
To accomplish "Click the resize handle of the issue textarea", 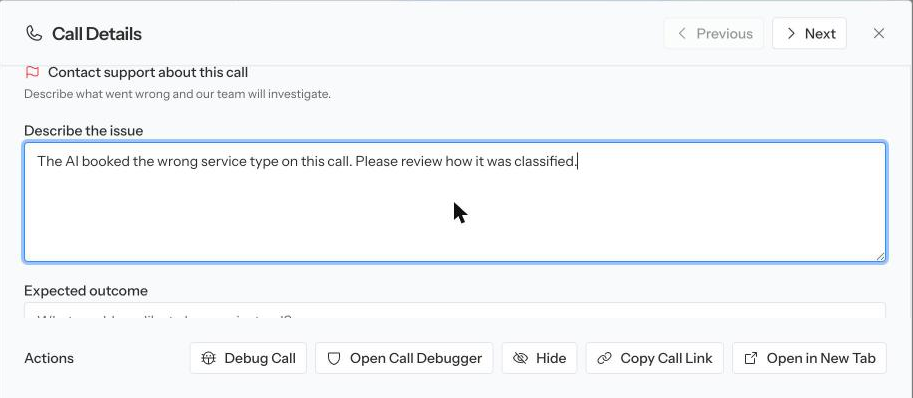I will 880,256.
